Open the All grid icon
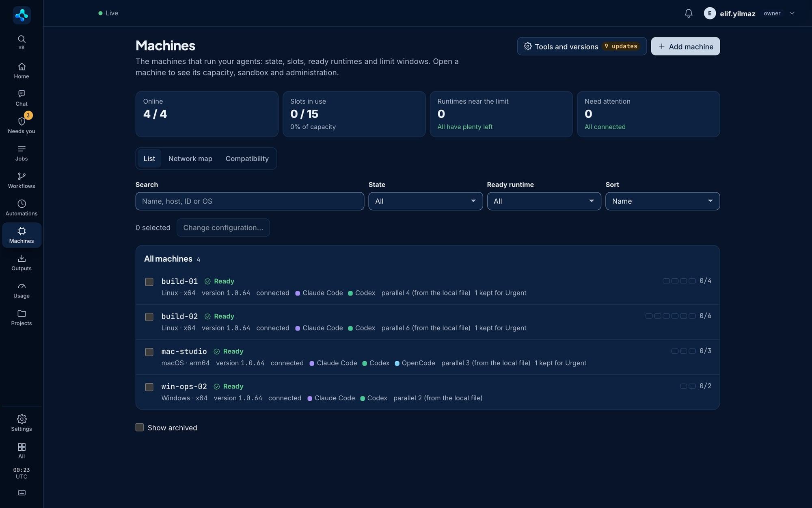The image size is (812, 508). pos(22,447)
